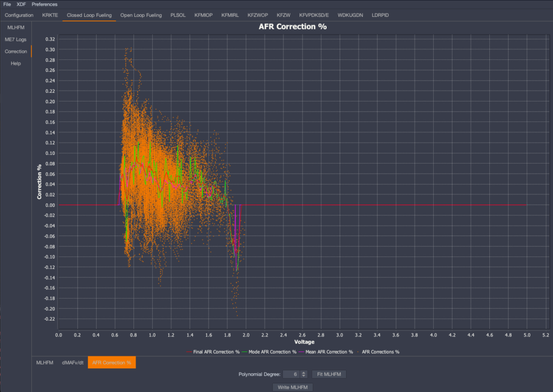Image resolution: width=553 pixels, height=392 pixels.
Task: Switch to the LDRPID tab
Action: tap(380, 15)
